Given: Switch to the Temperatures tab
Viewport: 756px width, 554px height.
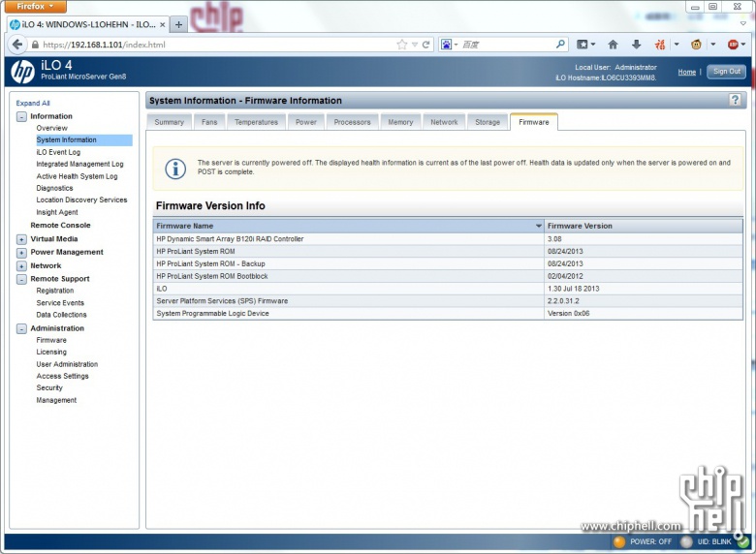Looking at the screenshot, I should [256, 122].
